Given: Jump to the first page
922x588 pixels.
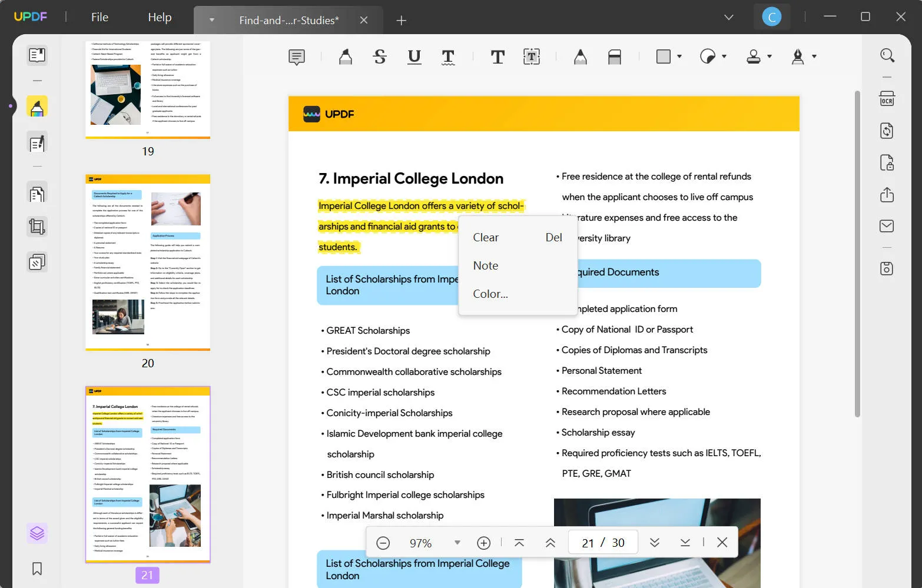Looking at the screenshot, I should coord(519,543).
